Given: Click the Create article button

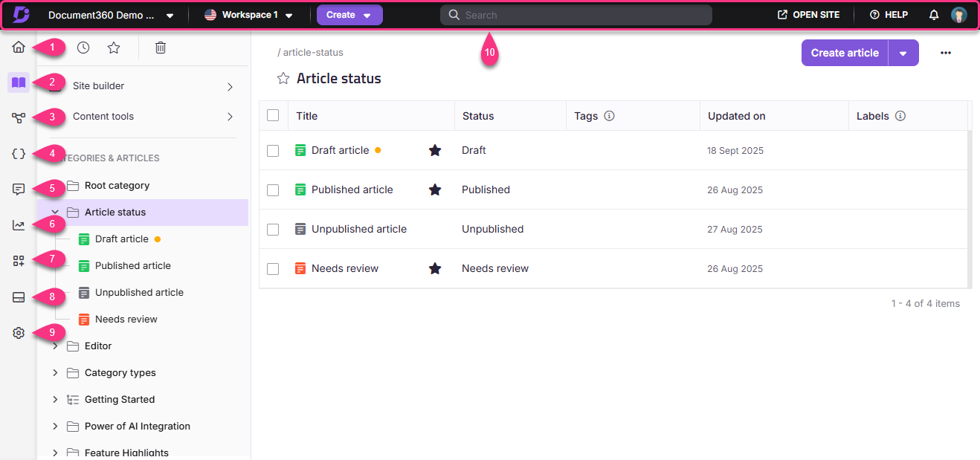Looking at the screenshot, I should [x=844, y=53].
